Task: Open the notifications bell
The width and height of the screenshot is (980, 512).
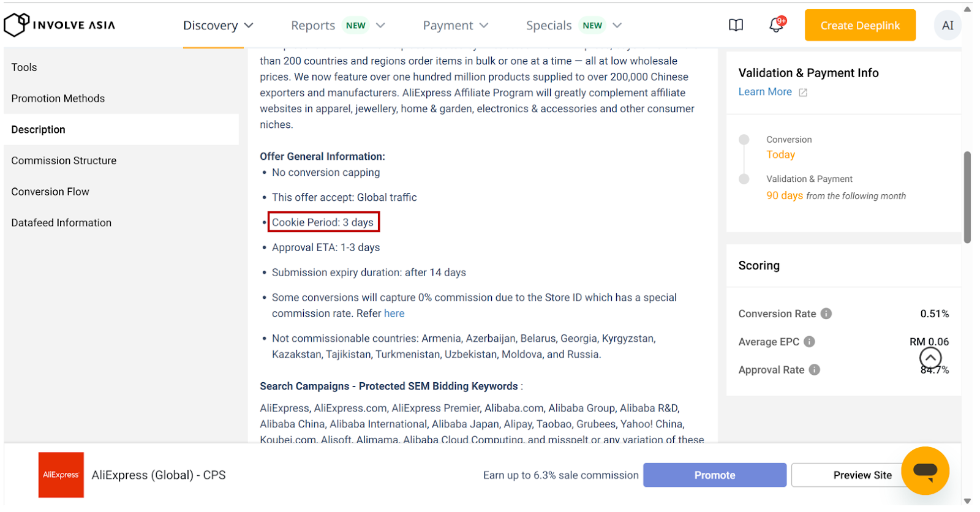Action: pyautogui.click(x=777, y=24)
